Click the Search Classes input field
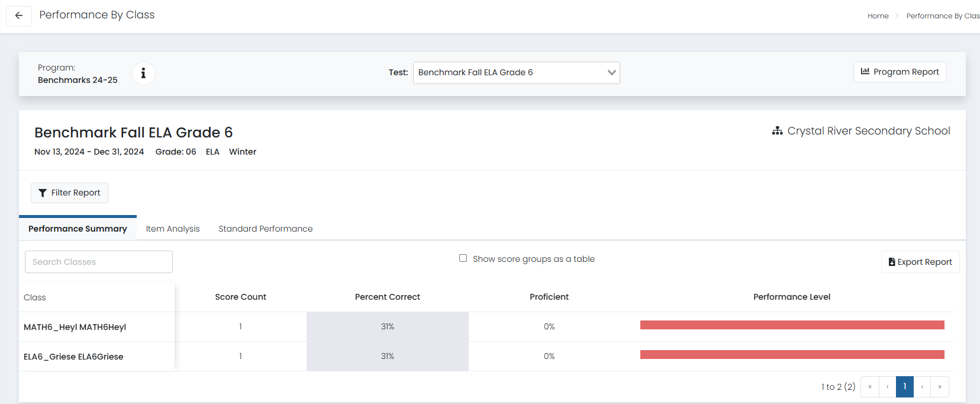 click(x=99, y=262)
